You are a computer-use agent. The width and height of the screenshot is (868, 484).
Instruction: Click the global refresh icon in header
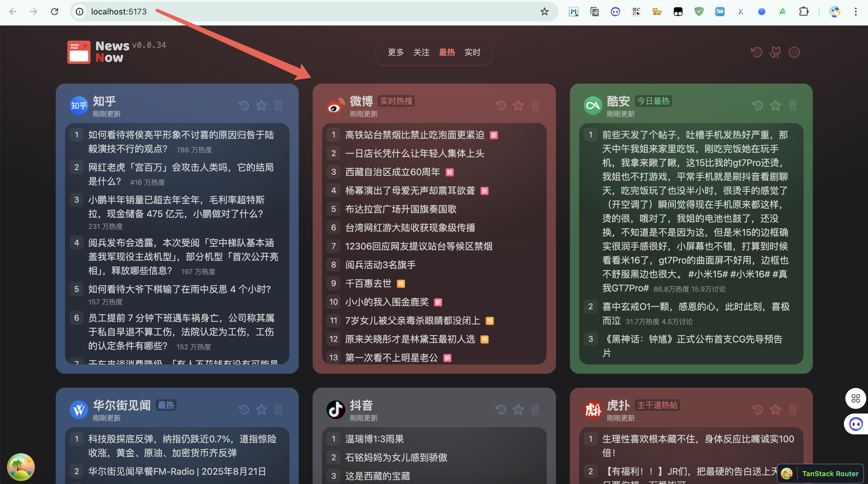point(757,52)
